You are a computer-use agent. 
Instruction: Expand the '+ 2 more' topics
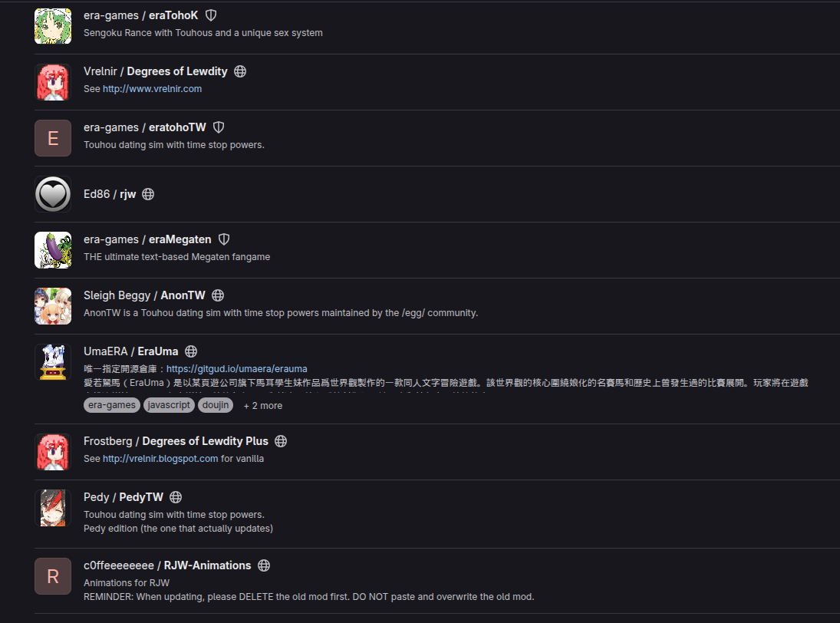tap(262, 406)
